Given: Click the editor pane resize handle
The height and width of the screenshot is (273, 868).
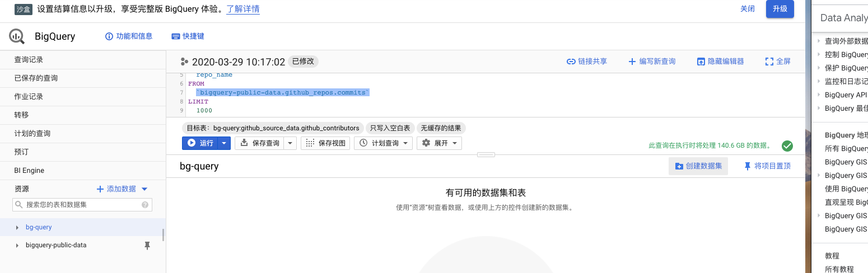Looking at the screenshot, I should pyautogui.click(x=486, y=154).
